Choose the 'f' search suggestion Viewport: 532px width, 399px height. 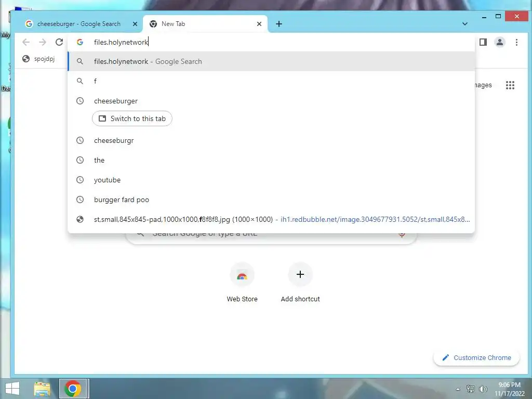(x=271, y=81)
